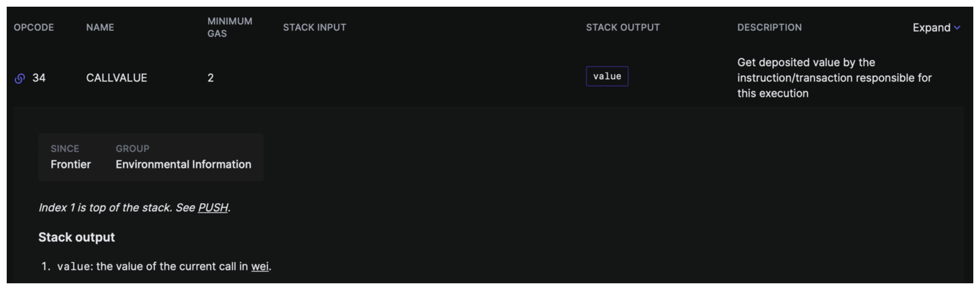Open the Expand dropdown in the header
980x290 pixels.
point(931,28)
